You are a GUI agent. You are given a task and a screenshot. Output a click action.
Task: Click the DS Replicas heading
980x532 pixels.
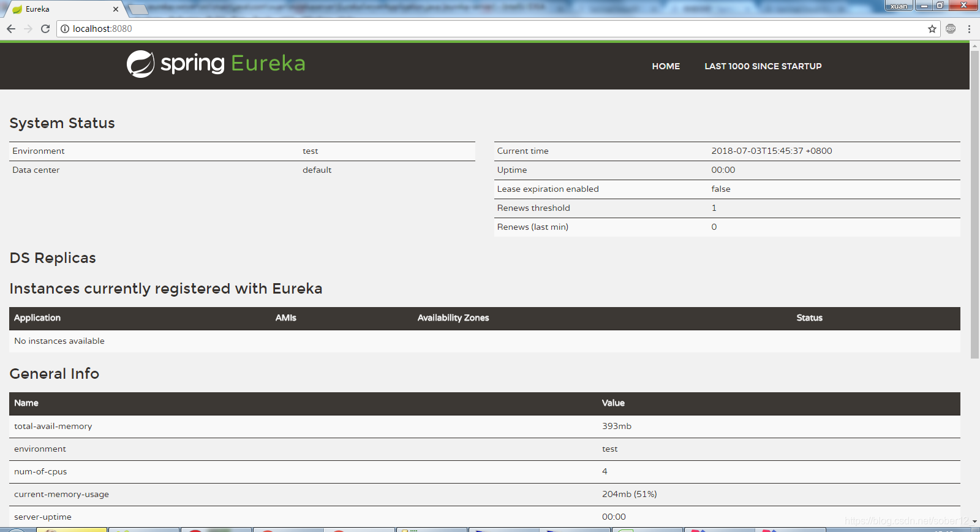[53, 258]
